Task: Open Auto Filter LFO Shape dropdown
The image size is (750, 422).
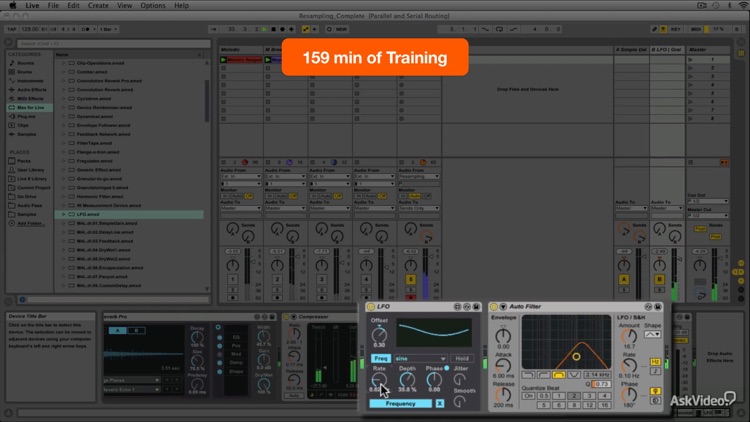Action: click(652, 334)
